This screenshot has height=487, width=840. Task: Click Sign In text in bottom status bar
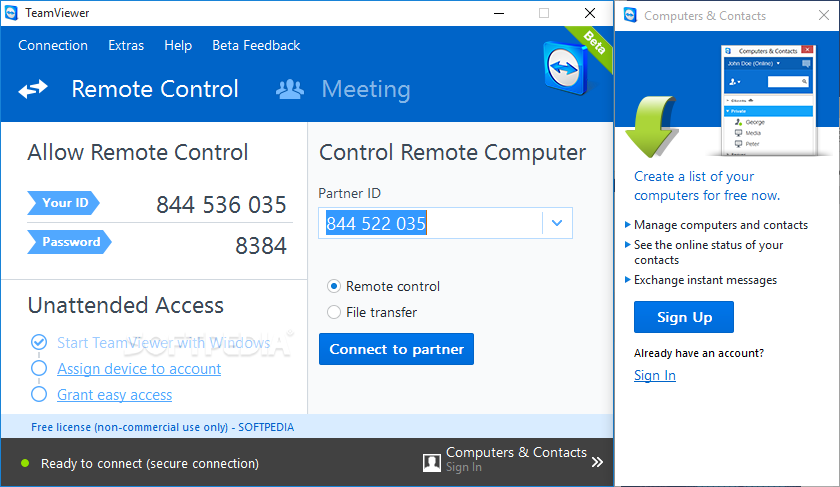(x=464, y=467)
